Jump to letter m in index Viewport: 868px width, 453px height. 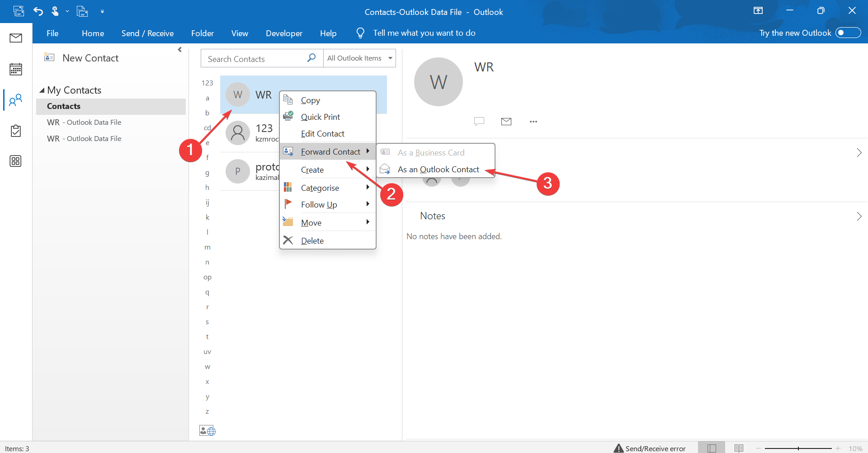208,247
